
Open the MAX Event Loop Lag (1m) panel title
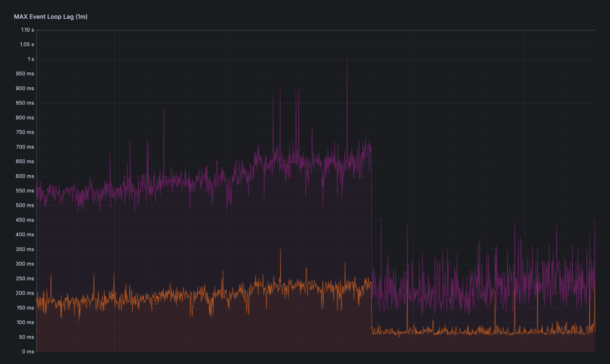tap(51, 17)
